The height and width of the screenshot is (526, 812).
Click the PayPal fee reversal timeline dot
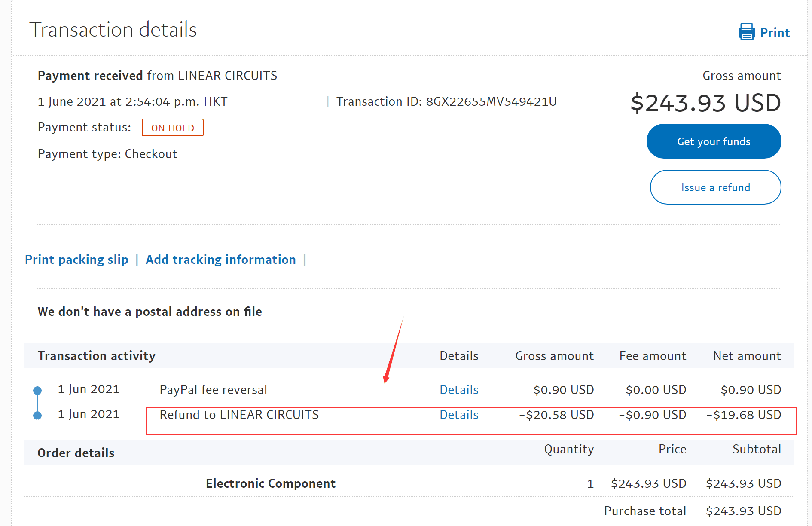point(37,391)
